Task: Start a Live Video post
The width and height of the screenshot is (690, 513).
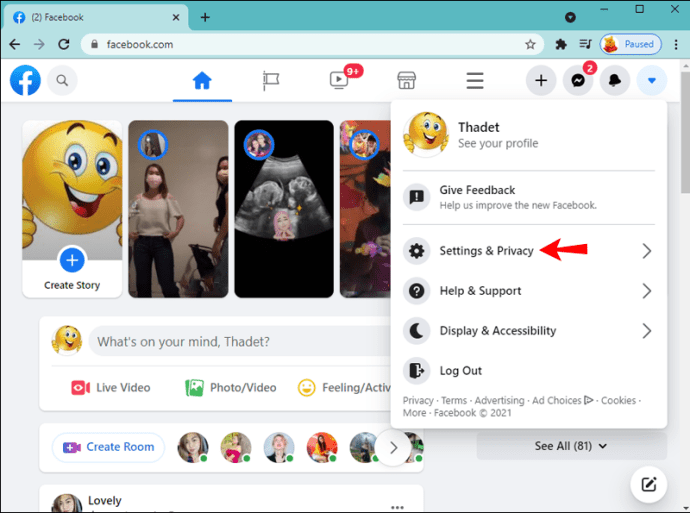Action: click(x=111, y=388)
